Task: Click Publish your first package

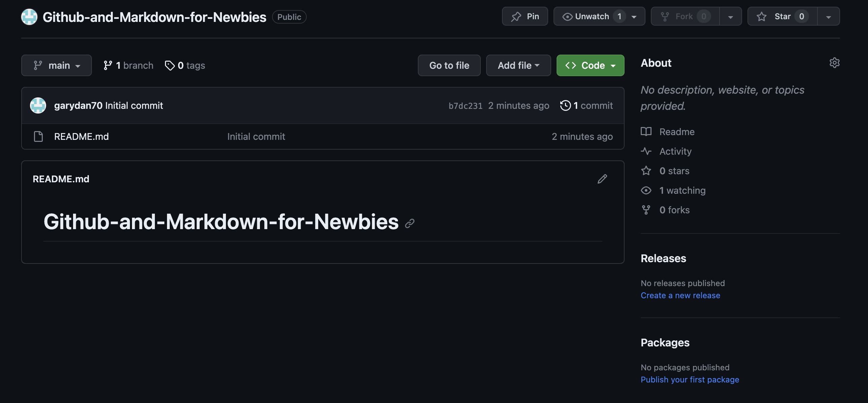Action: (690, 379)
